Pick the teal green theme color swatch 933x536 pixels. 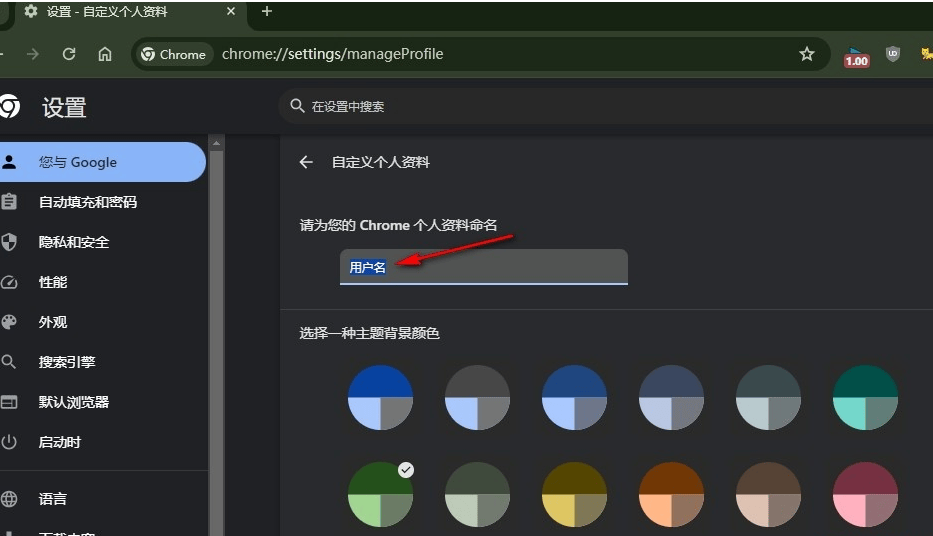point(865,397)
